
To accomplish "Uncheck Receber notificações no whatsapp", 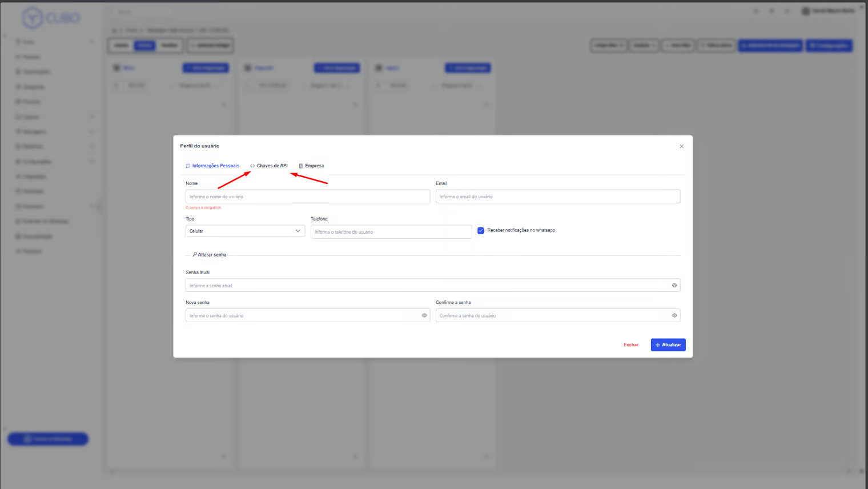I will (x=481, y=231).
